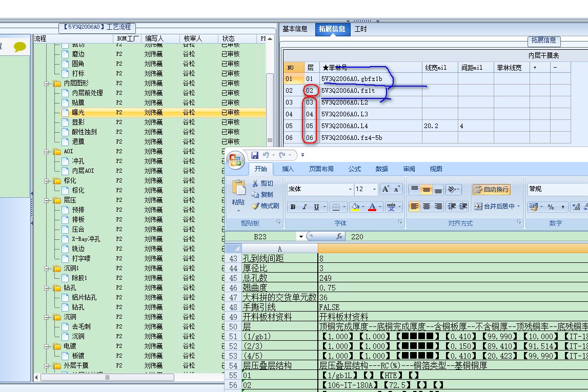
Task: Click the Paste (粘贴) clipboard icon
Action: point(238,188)
